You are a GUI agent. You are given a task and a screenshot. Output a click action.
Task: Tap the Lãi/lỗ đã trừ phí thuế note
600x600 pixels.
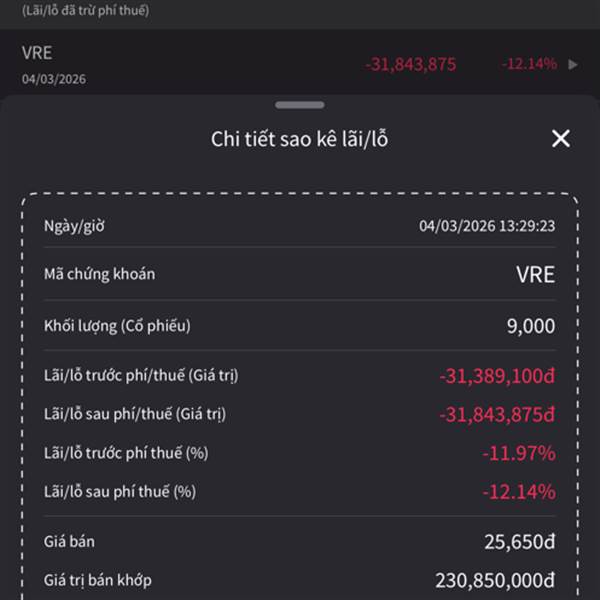pos(86,10)
